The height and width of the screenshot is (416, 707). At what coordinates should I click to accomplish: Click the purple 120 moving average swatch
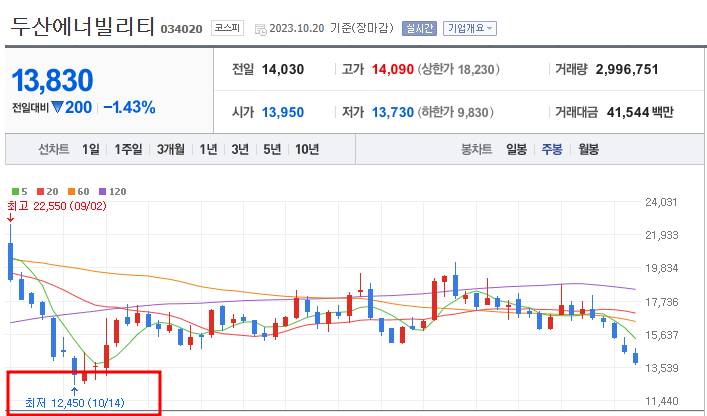point(102,192)
